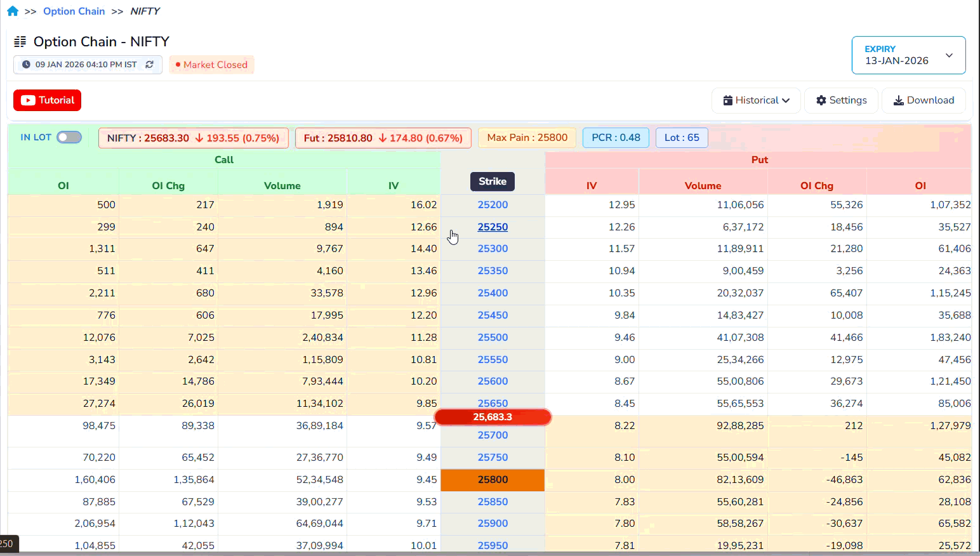The height and width of the screenshot is (556, 980).
Task: Open Settings via the gear icon
Action: point(822,100)
